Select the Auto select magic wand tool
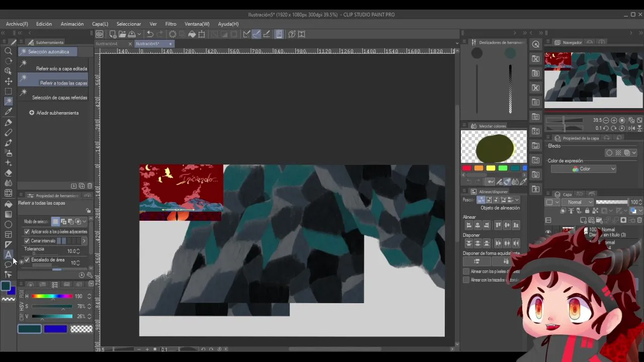 (x=8, y=101)
